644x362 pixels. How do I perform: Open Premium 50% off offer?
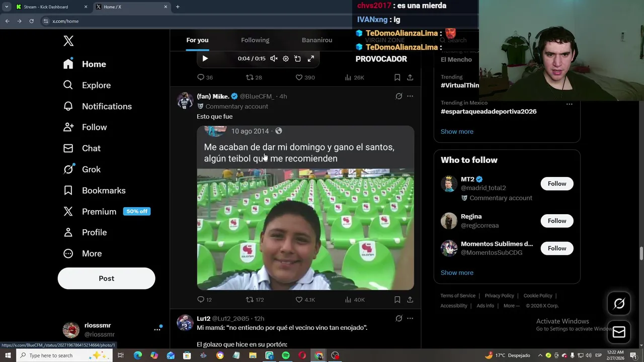[106, 212]
